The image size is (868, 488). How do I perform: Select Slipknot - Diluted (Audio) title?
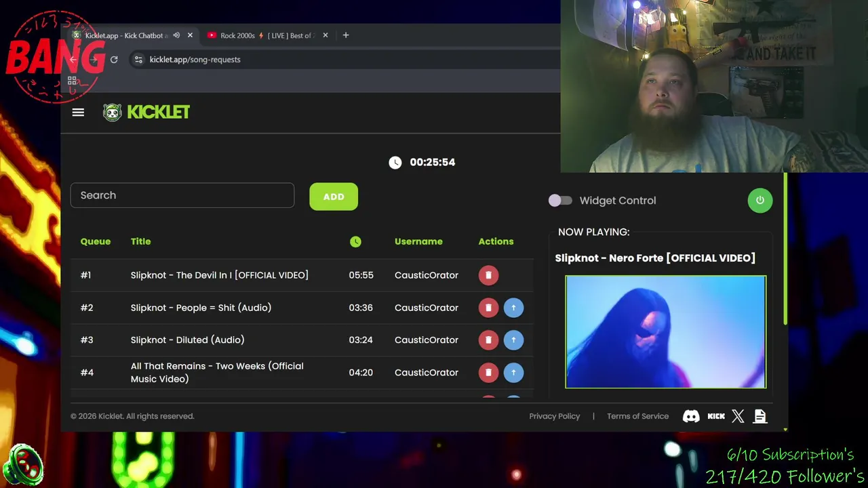coord(187,340)
